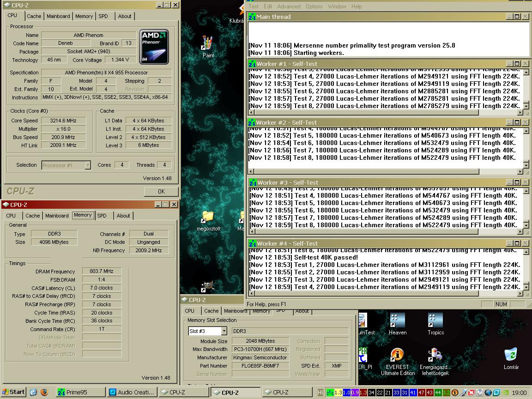Click the Specification field AMD Phenom II X4 955
This screenshot has height=399, width=532.
pos(106,72)
